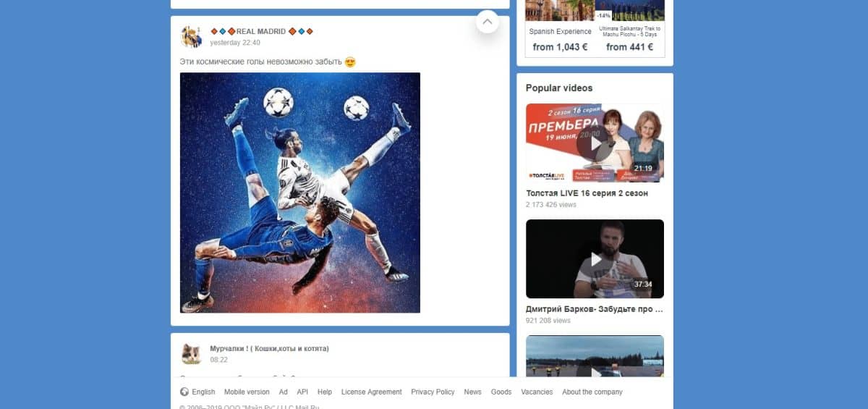Open Толстая LIVE 16 серия video title
Image resolution: width=868 pixels, height=409 pixels.
[587, 193]
